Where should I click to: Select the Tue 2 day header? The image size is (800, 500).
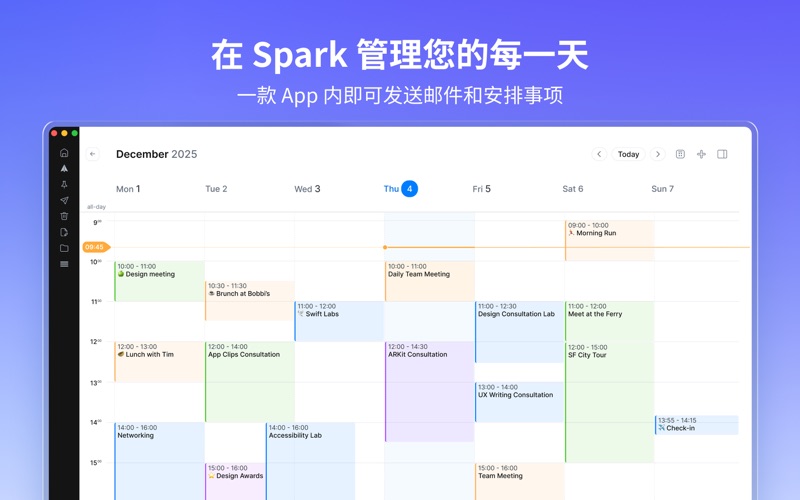[216, 189]
